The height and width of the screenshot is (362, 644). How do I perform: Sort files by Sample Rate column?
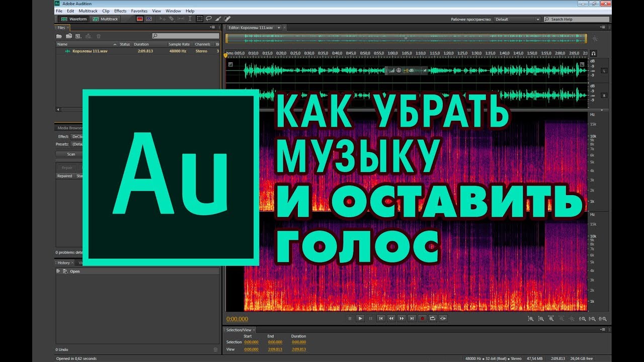[180, 44]
